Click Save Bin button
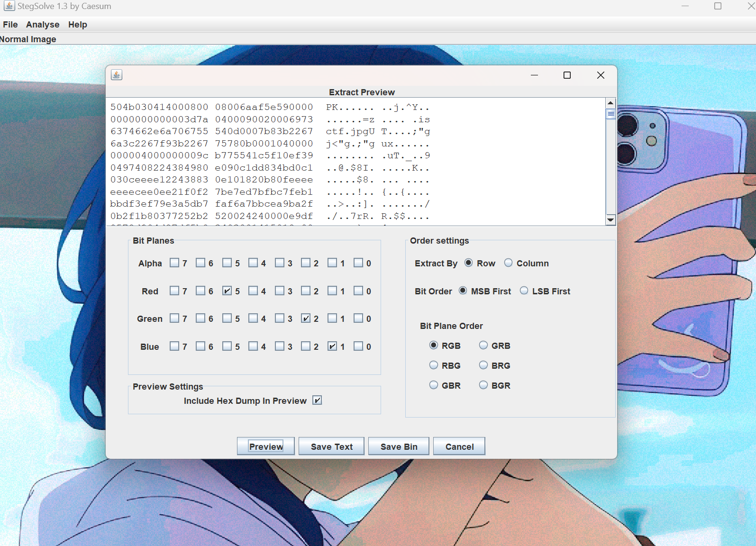The width and height of the screenshot is (756, 546). click(x=399, y=446)
